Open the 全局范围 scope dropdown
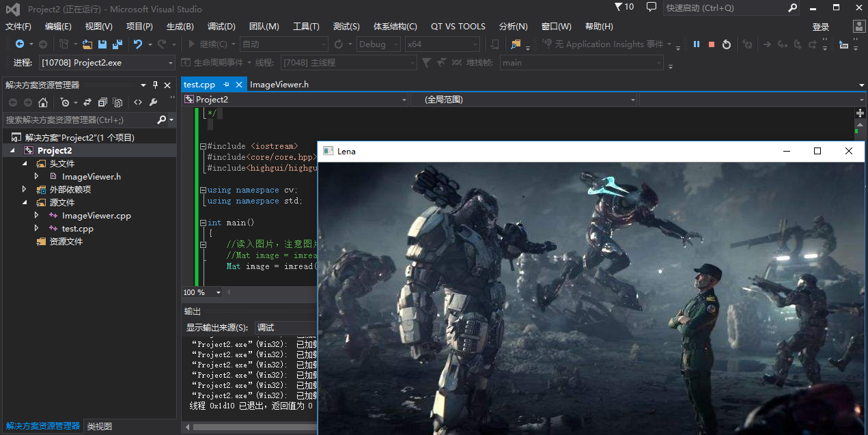868x435 pixels. click(633, 100)
